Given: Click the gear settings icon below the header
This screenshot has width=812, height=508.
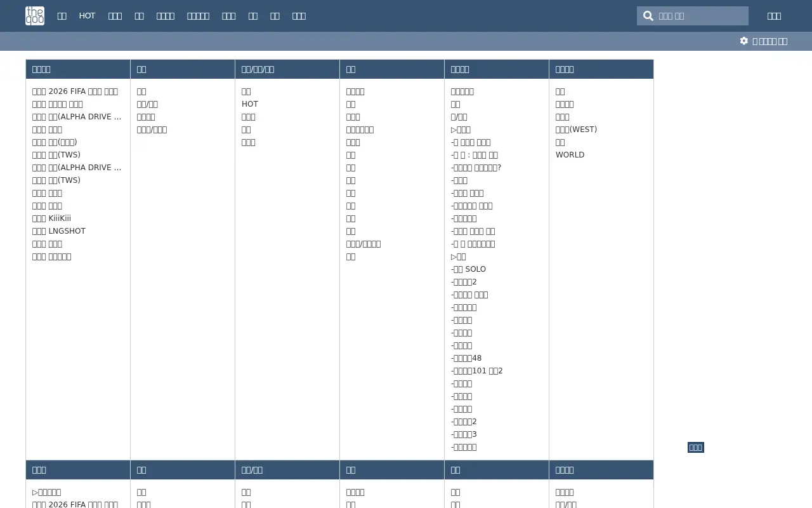Looking at the screenshot, I should (x=744, y=41).
